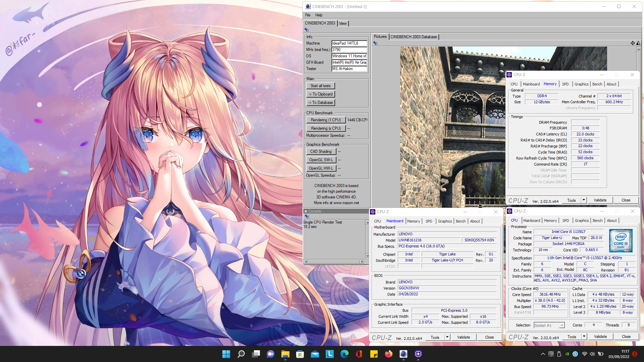Screen dimensions: 644x362
Task: Select the Pictures tab
Action: (x=380, y=37)
